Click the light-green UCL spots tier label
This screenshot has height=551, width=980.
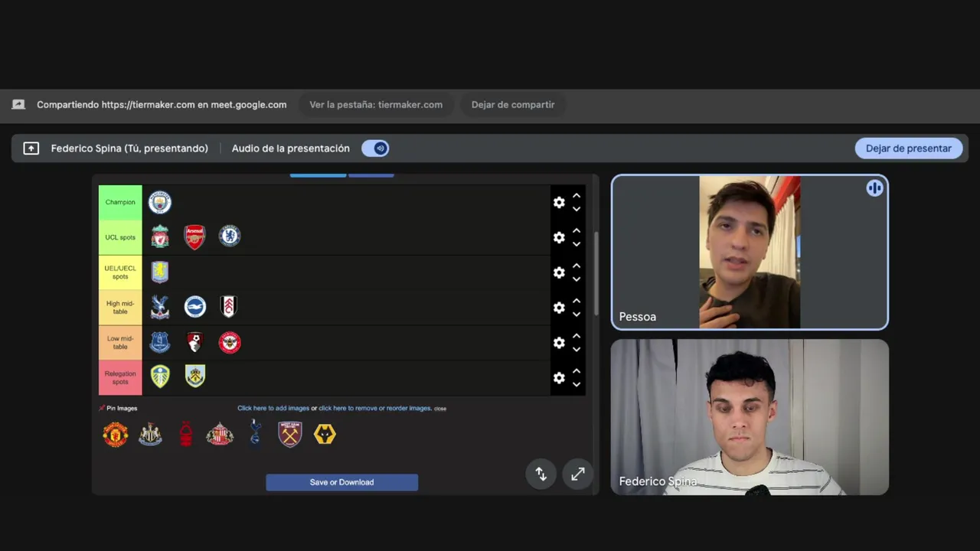point(120,237)
